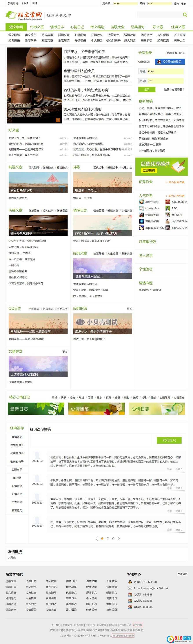Click slide indicator 1 on tea banner
193x644 pixels.
58,120
